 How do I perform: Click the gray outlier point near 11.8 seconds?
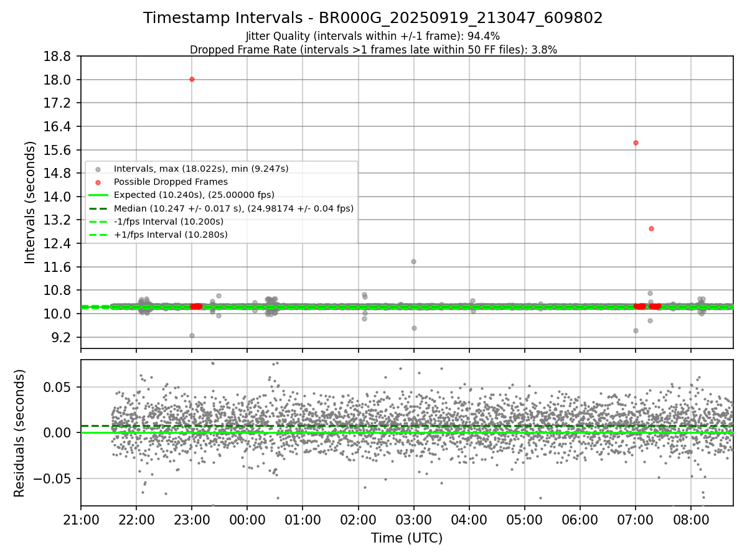(413, 261)
